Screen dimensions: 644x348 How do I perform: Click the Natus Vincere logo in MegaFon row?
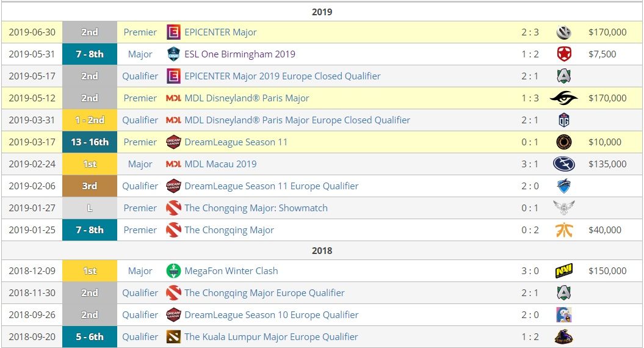[564, 270]
